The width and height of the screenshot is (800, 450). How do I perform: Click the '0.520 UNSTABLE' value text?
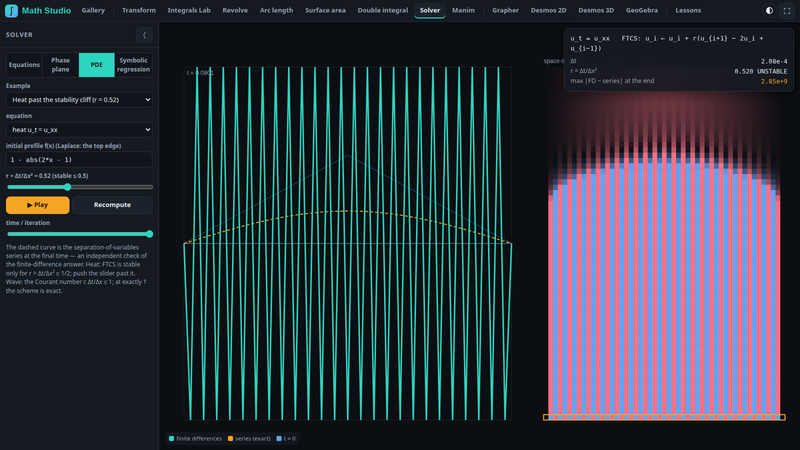pyautogui.click(x=761, y=71)
